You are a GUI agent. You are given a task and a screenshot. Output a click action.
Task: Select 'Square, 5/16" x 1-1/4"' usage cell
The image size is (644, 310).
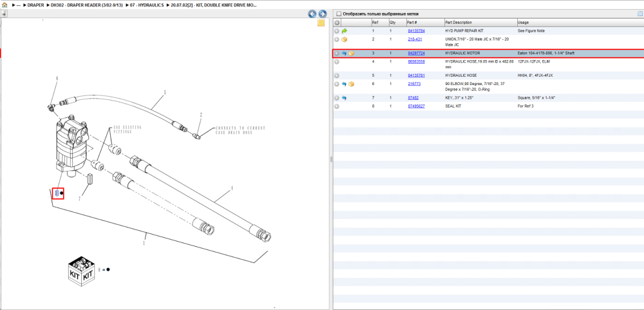(538, 98)
